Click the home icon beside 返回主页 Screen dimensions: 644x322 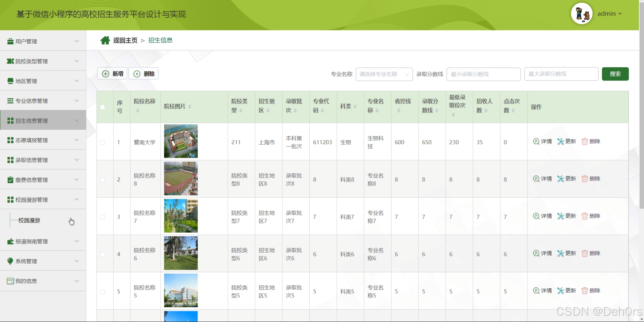click(x=105, y=40)
